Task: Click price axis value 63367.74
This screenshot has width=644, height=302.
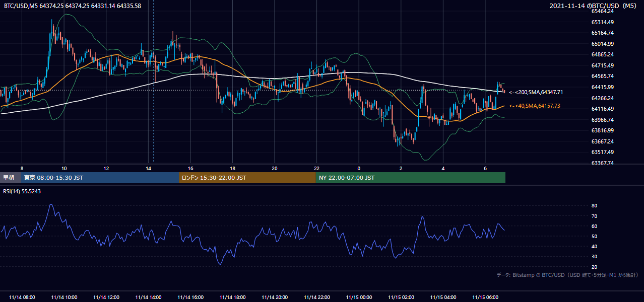Action: [x=602, y=163]
